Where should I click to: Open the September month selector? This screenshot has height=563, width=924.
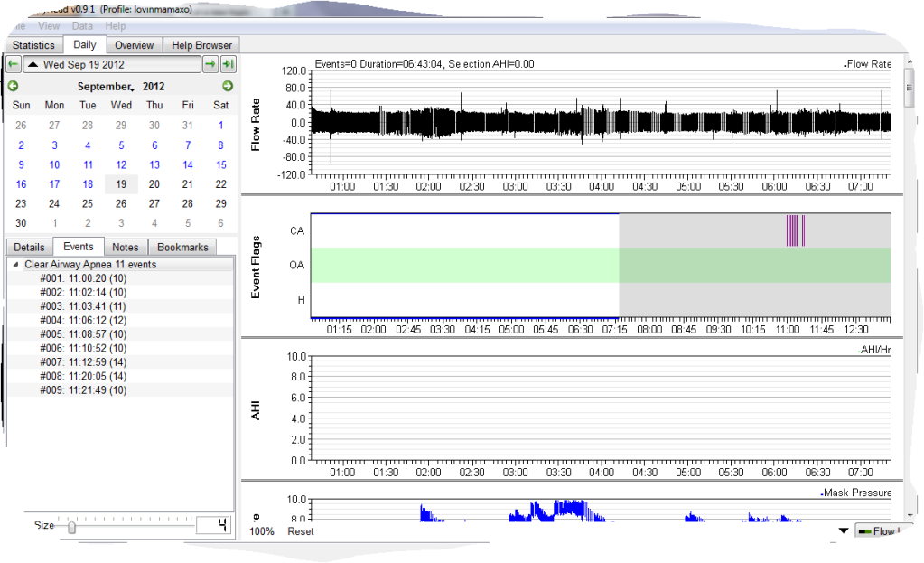[x=106, y=86]
